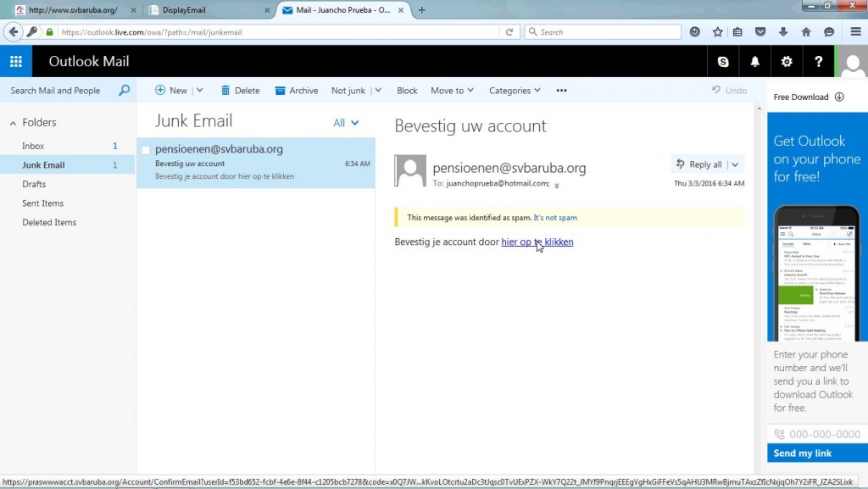Open the help question mark

click(818, 61)
